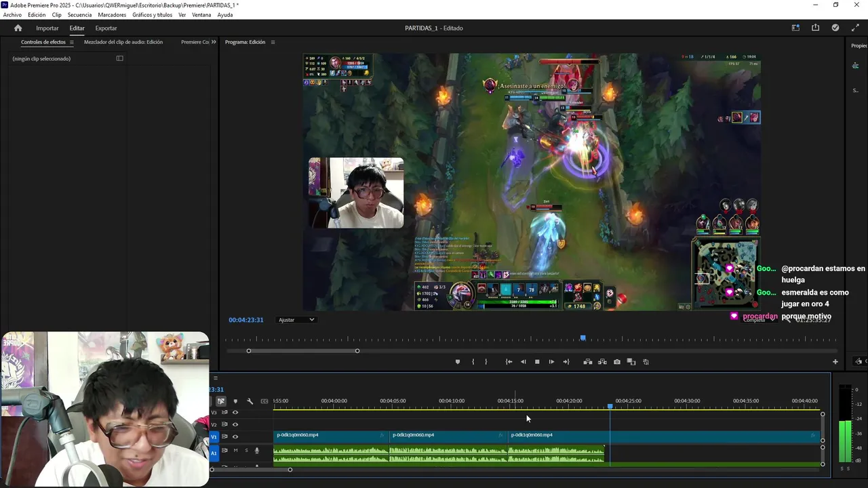This screenshot has width=868, height=488.
Task: Toggle A1 track targeting
Action: click(214, 453)
